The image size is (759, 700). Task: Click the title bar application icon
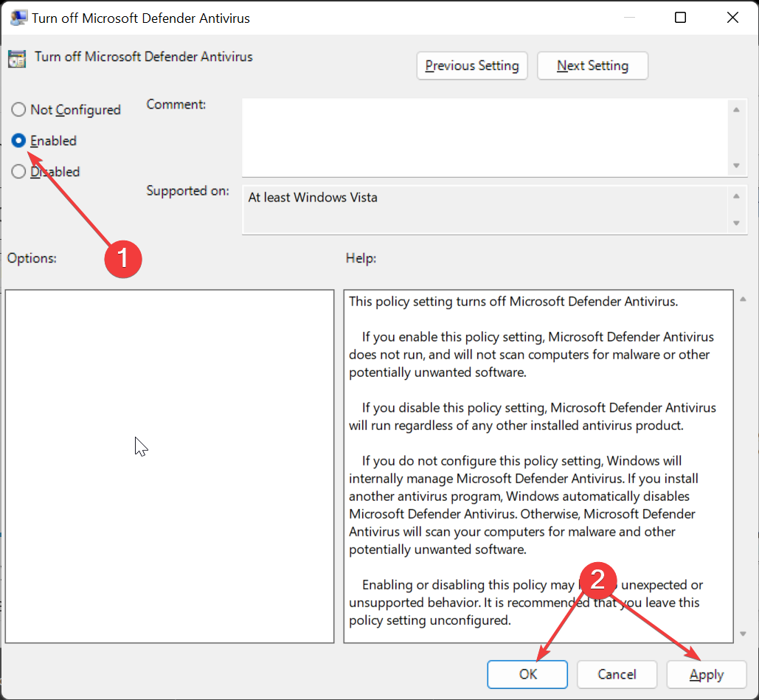pos(18,18)
